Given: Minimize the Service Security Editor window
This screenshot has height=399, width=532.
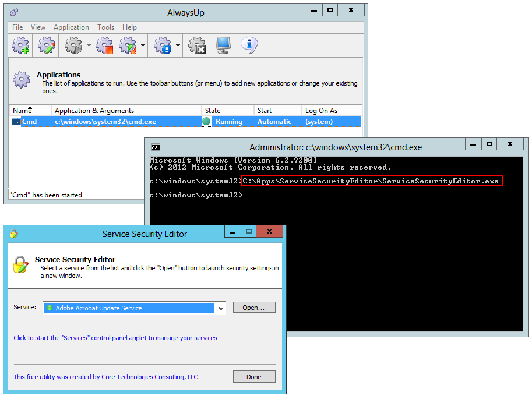Looking at the screenshot, I should pyautogui.click(x=232, y=232).
